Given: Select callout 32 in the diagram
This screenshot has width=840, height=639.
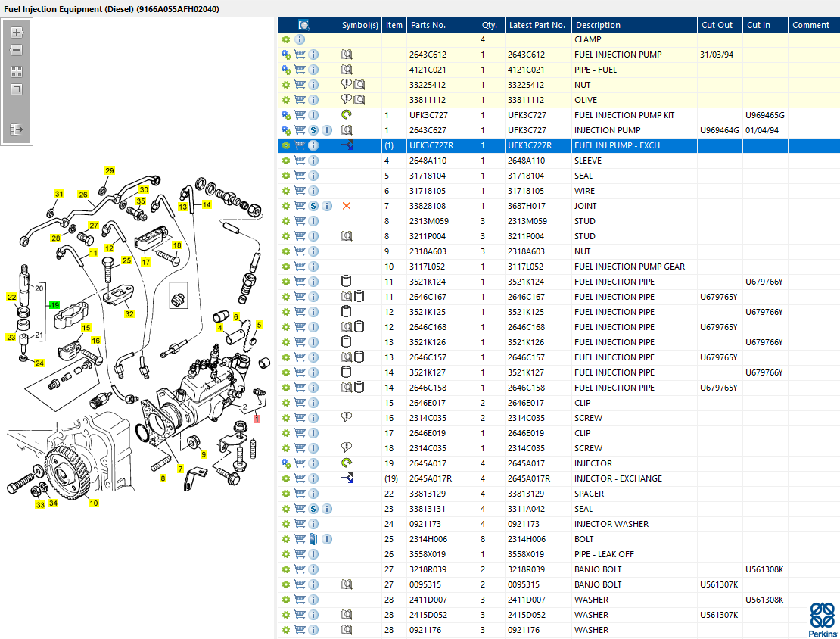Looking at the screenshot, I should coord(129,313).
